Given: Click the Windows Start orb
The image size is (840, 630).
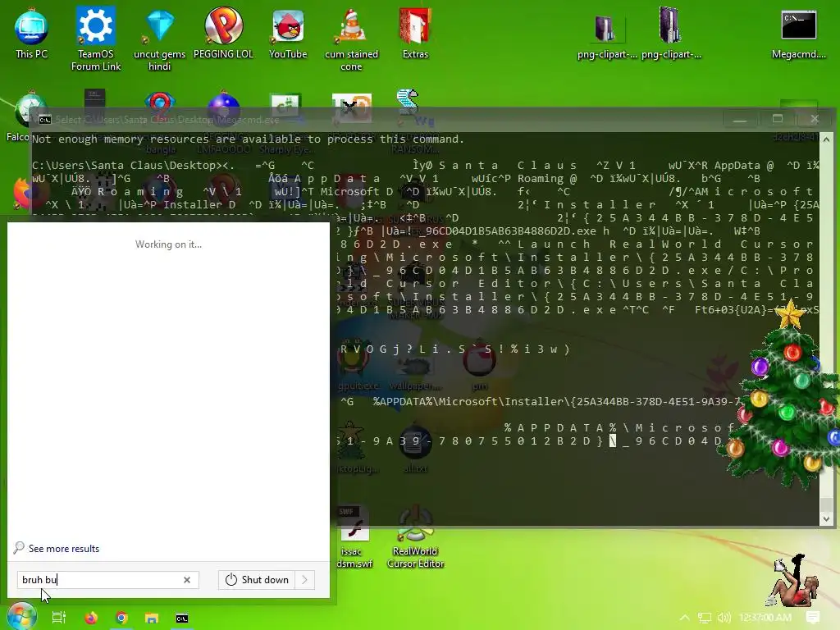Looking at the screenshot, I should click(21, 616).
